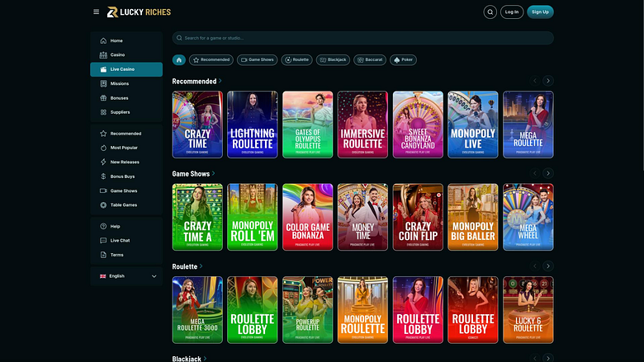Click the UK flag language icon
This screenshot has width=644, height=362.
pos(102,276)
